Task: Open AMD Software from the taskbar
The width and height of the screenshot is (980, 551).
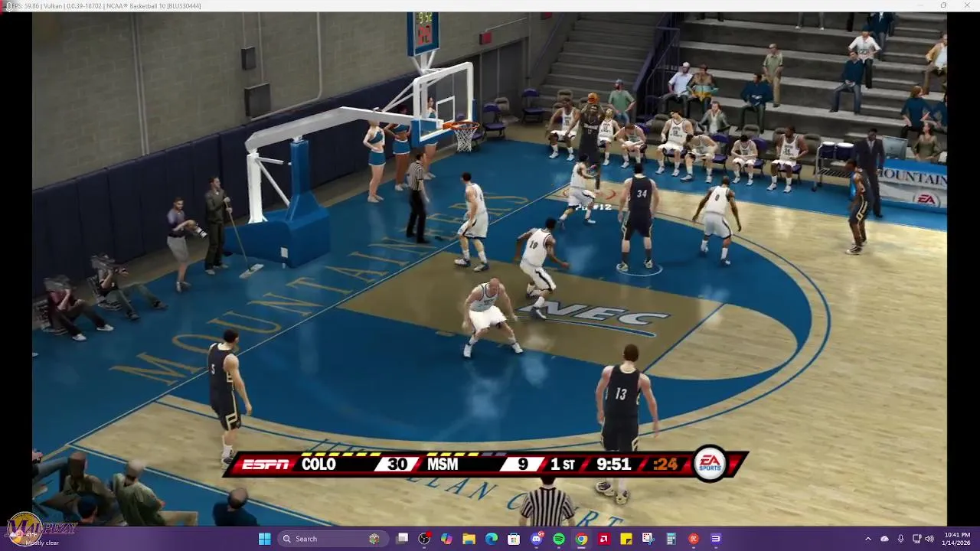Action: click(x=603, y=539)
